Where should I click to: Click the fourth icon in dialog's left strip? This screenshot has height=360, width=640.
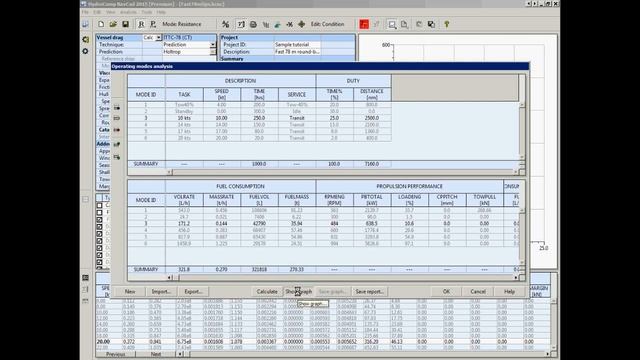point(117,144)
